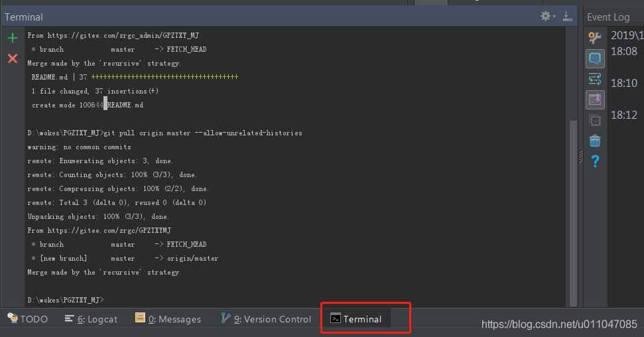Screen dimensions: 644x337
Task: Click '1 file changed, 37 insertions(+)' line
Action: [x=95, y=91]
